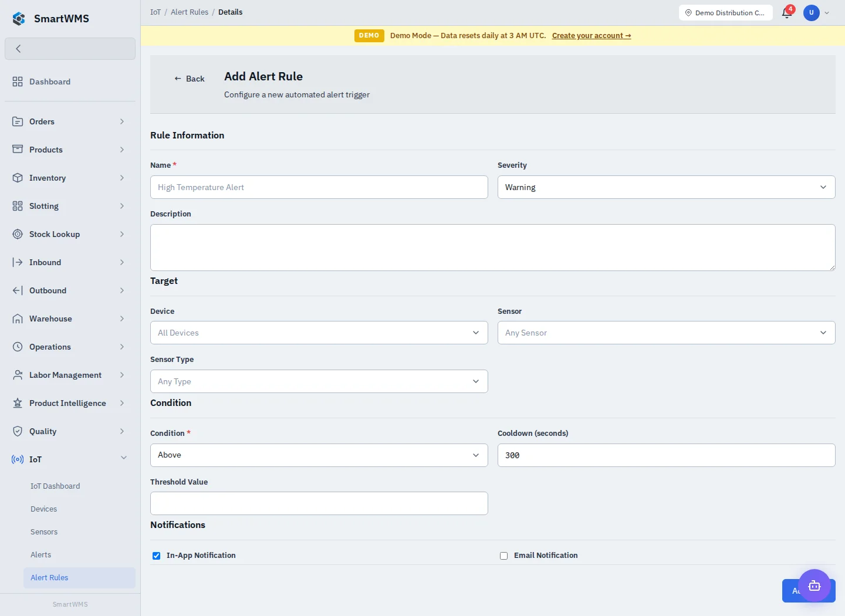Click the IoT signal icon
Viewport: 845px width, 616px height.
[x=18, y=459]
